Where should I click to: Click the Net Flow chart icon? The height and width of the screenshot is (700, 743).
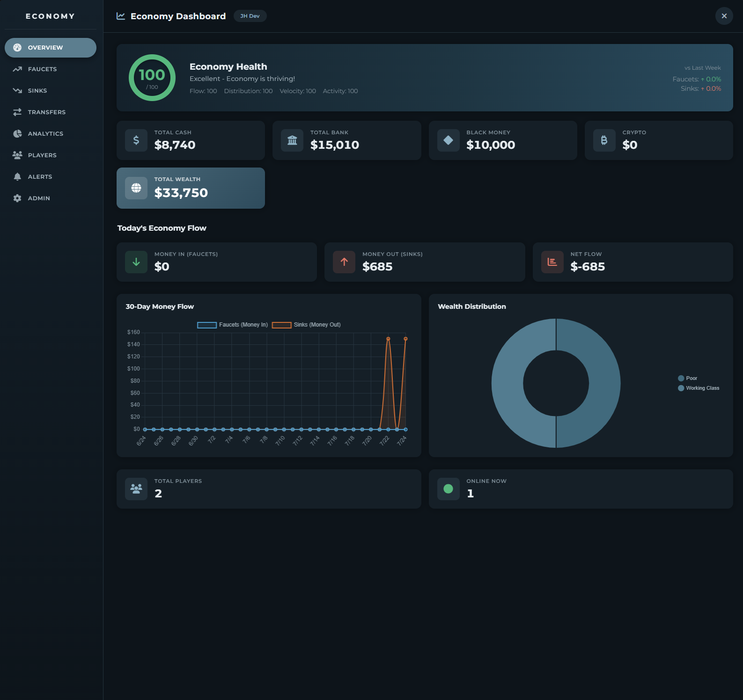coord(552,262)
